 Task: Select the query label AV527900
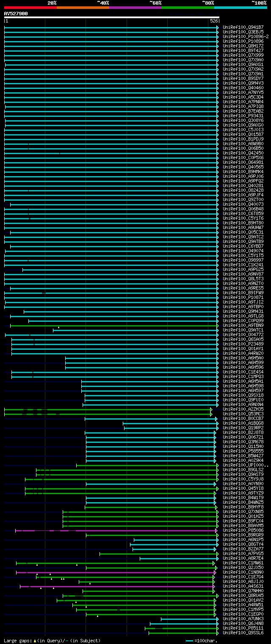pos(16,14)
